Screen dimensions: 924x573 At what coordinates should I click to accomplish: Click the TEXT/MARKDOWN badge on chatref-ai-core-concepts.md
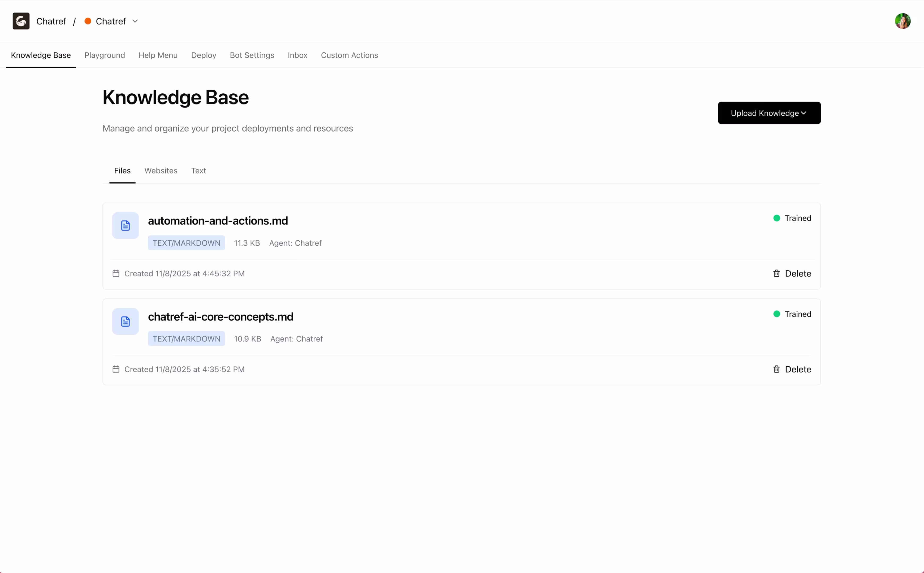pyautogui.click(x=187, y=338)
